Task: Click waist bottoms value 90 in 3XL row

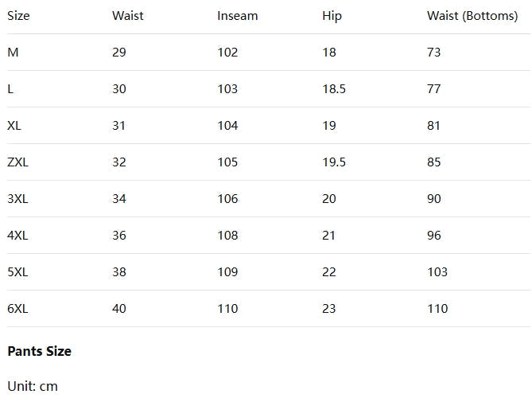Action: 433,199
